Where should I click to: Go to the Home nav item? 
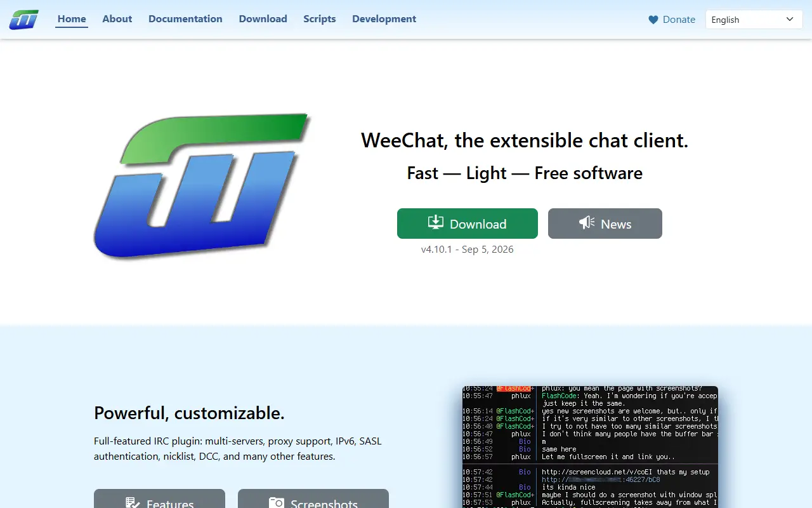click(72, 19)
